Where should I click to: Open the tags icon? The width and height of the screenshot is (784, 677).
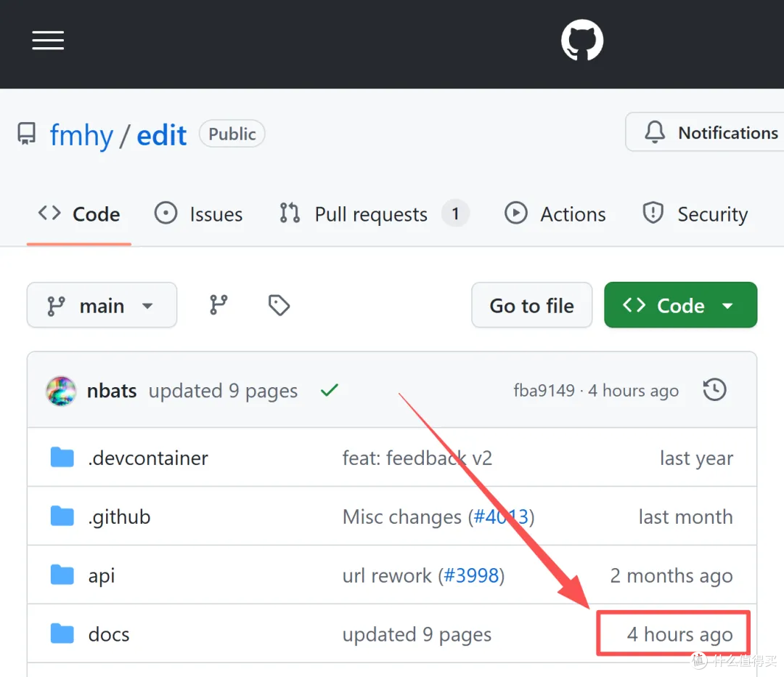[279, 305]
